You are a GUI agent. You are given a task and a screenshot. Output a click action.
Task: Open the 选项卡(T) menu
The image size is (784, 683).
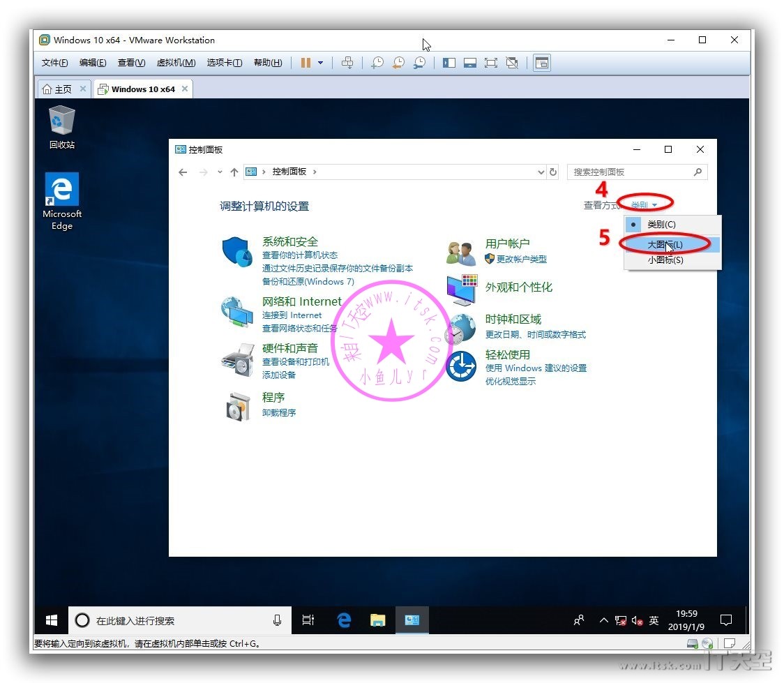[225, 63]
